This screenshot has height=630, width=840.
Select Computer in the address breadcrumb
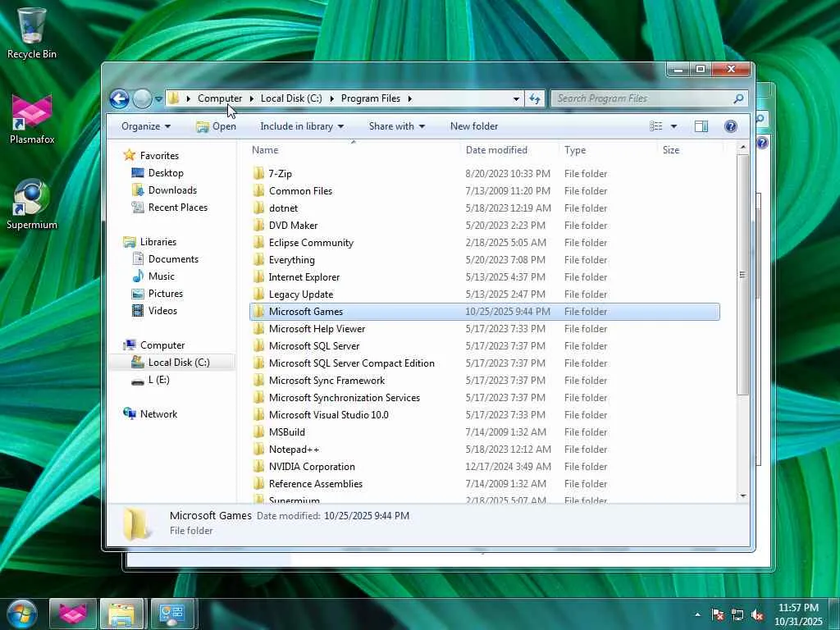click(220, 98)
